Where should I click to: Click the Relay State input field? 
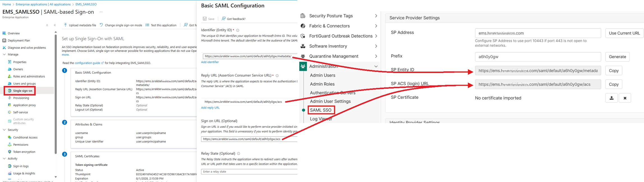click(x=249, y=172)
